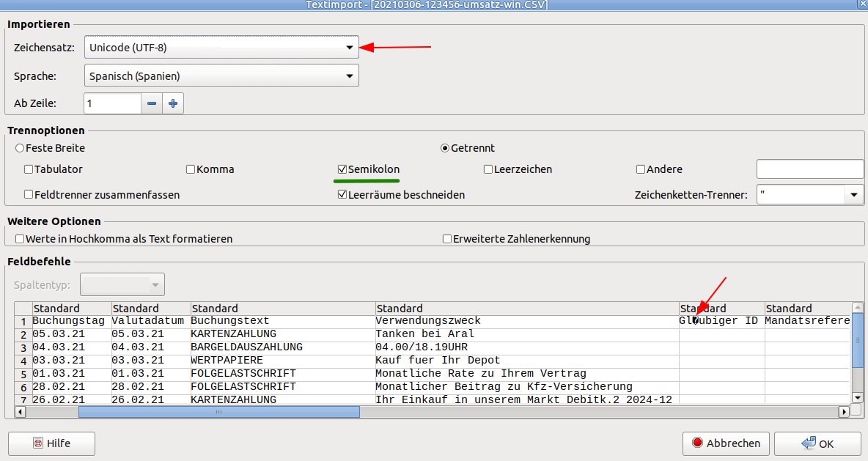868x461 pixels.
Task: Click 'Monatliche Rate zu Ihrem Vertrag' cell
Action: [527, 374]
